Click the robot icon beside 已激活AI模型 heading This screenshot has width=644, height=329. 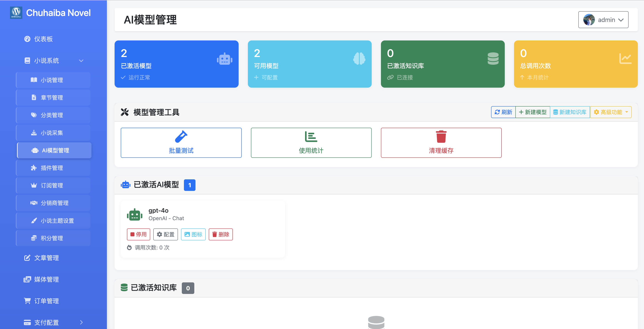pos(126,185)
